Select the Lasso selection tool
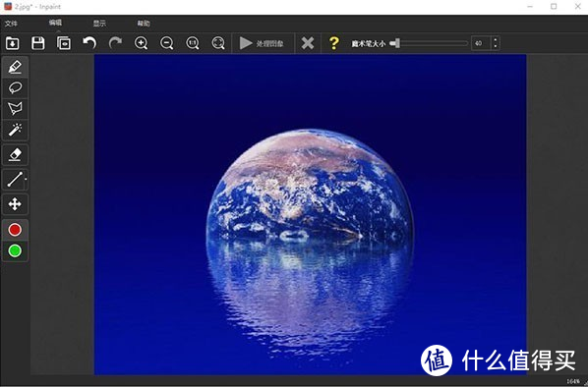This screenshot has width=588, height=387. click(x=15, y=88)
